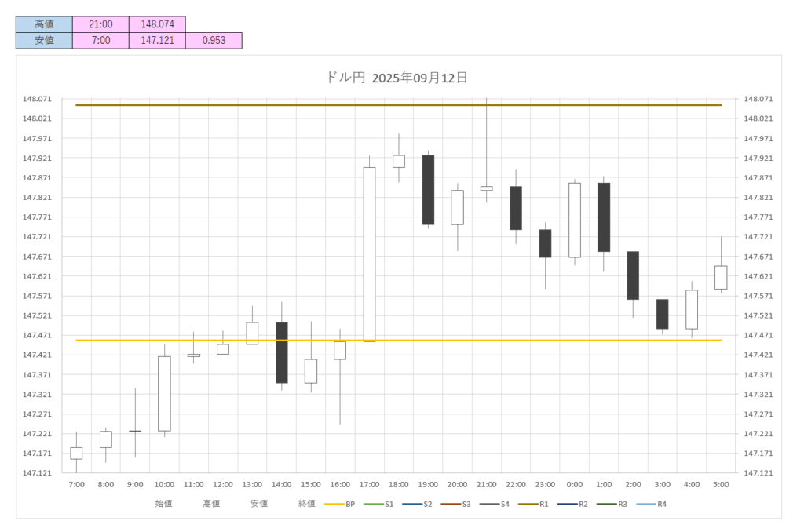Click the 12:00 label on time axis
Screen dimensions: 804x532
point(223,485)
